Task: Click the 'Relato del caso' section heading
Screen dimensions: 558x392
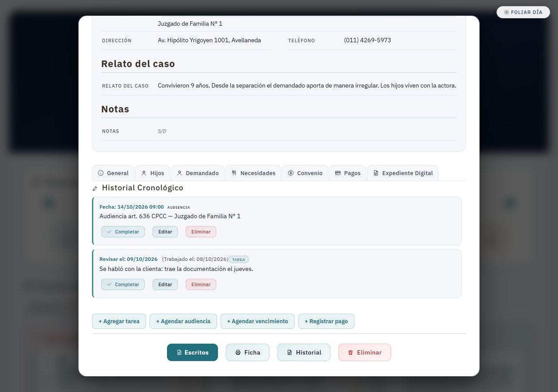Action: (138, 64)
